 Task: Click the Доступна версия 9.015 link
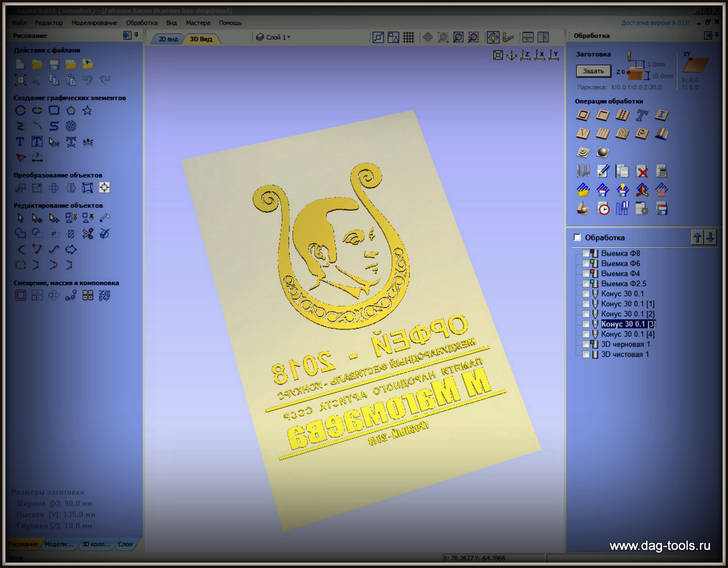[x=655, y=23]
